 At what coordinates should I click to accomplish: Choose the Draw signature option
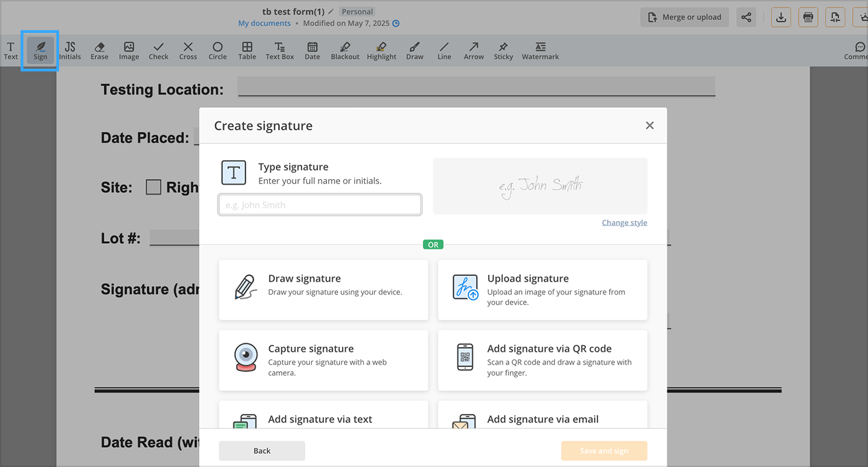[323, 290]
